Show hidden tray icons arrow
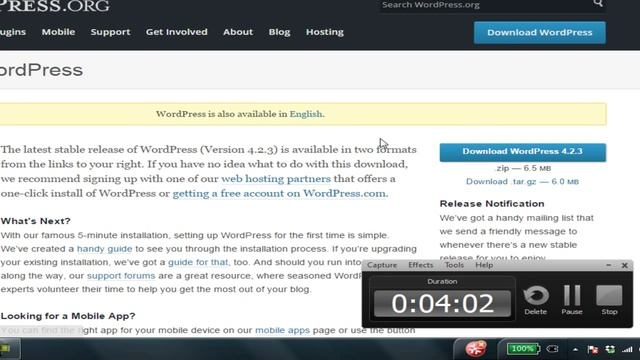 click(x=575, y=349)
